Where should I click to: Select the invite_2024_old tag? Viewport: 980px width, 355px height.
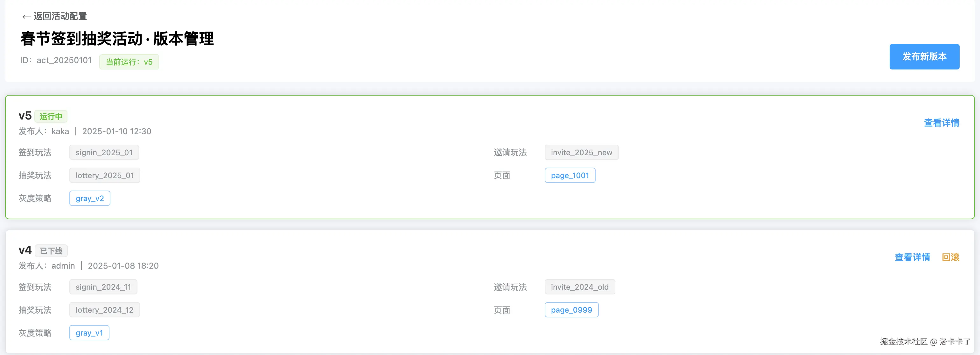pos(579,287)
